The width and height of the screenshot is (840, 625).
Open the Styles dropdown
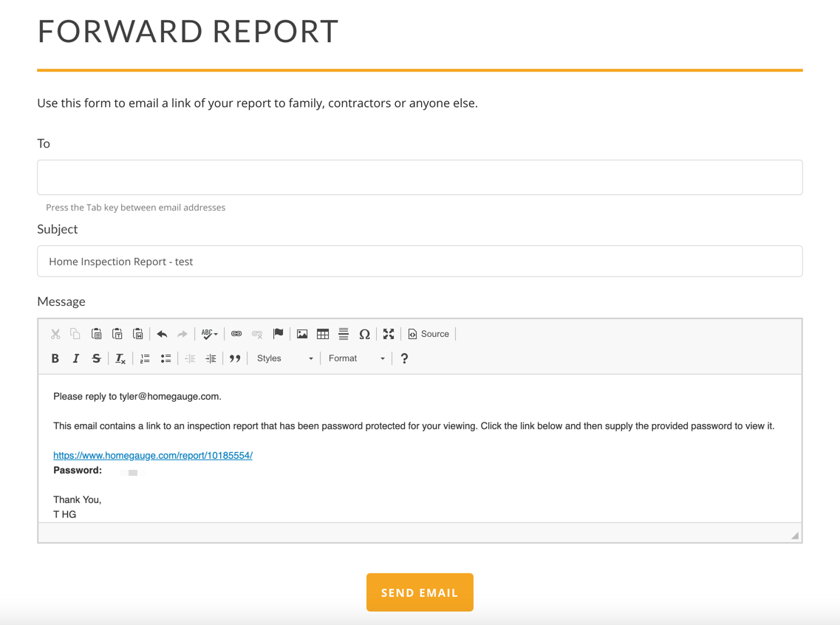point(284,358)
